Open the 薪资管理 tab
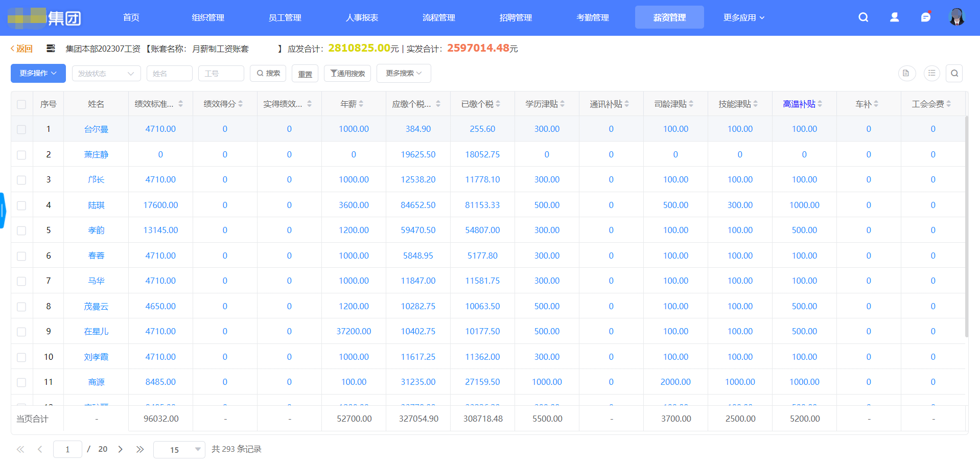Viewport: 980px width, 461px height. click(669, 17)
